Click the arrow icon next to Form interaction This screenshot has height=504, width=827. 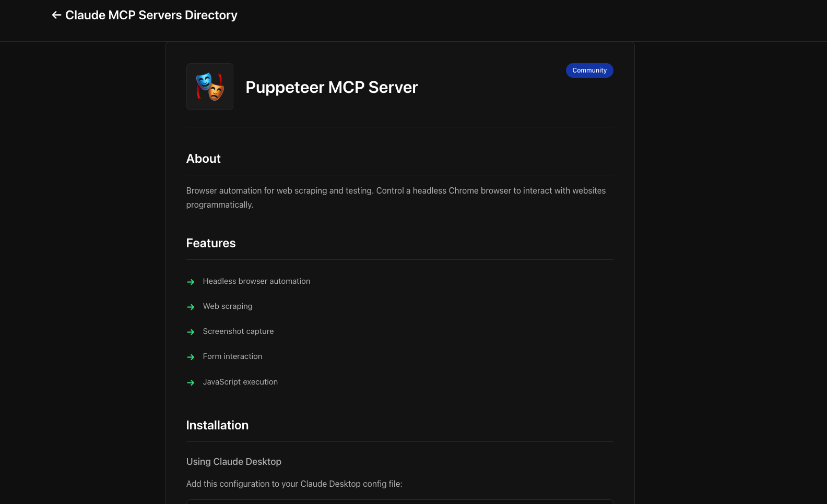(190, 357)
